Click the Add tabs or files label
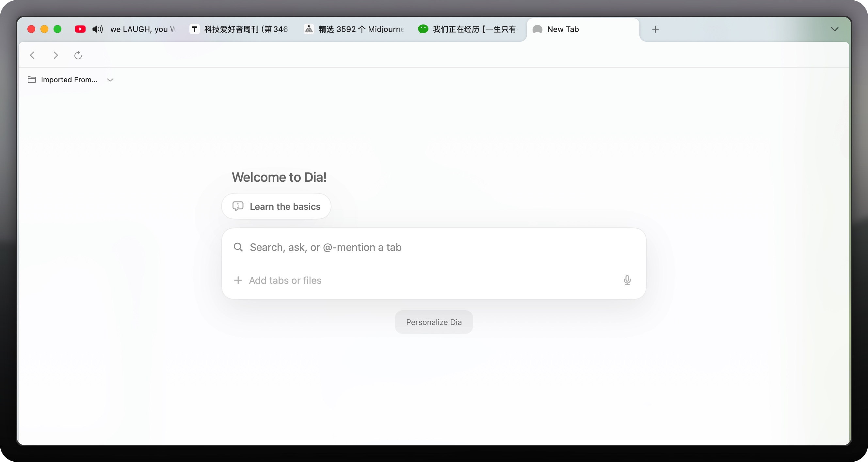This screenshot has width=868, height=462. [x=285, y=281]
